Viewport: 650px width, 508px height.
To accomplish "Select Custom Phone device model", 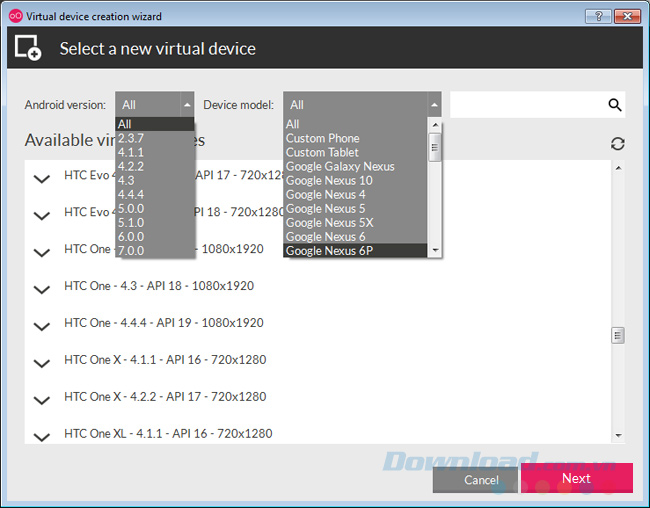I will click(x=355, y=138).
